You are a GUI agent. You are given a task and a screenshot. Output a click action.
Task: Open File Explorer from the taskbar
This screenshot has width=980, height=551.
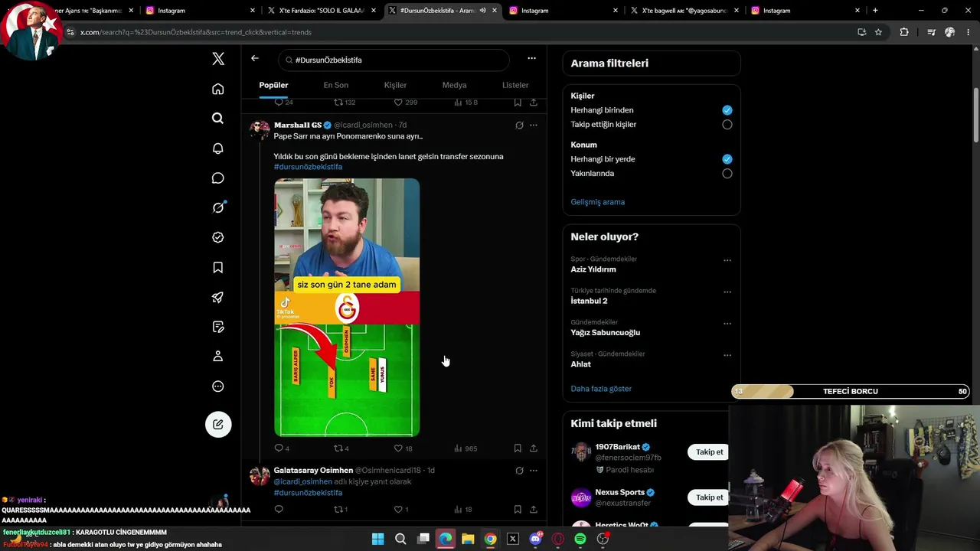point(468,539)
